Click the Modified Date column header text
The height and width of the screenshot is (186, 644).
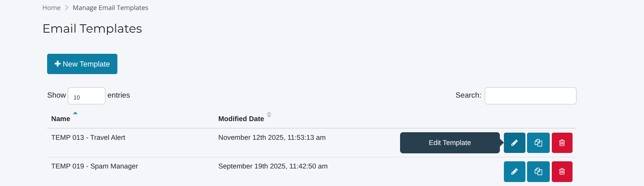click(241, 119)
